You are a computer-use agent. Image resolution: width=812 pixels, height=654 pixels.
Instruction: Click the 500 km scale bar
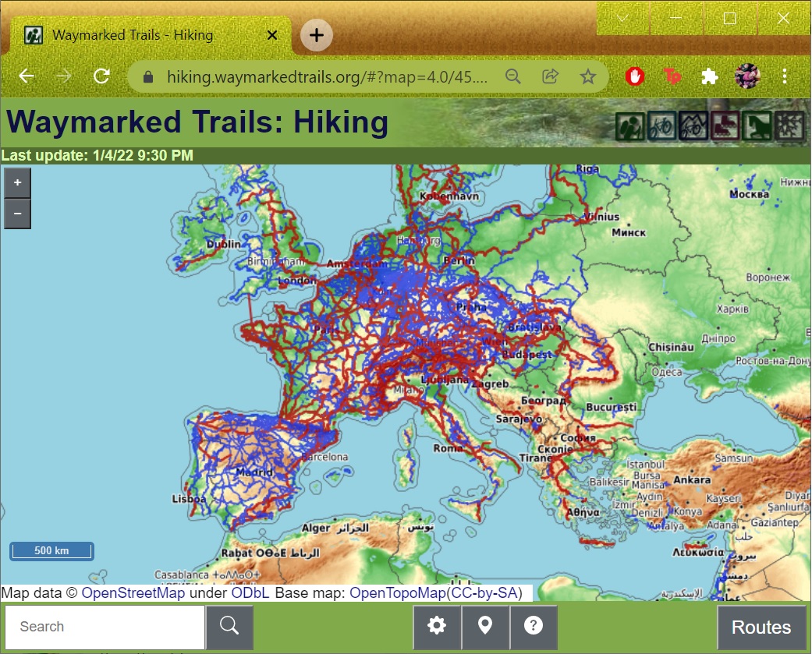coord(51,551)
